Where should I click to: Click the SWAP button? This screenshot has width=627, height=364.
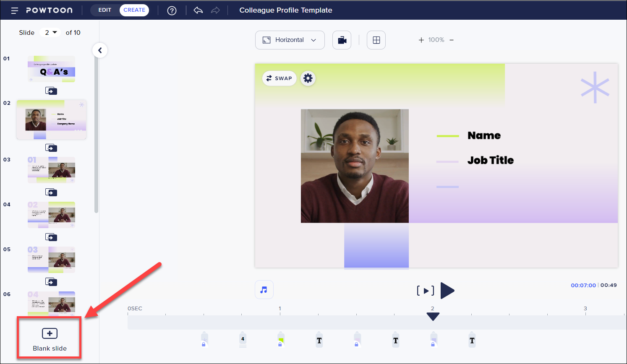pos(279,78)
